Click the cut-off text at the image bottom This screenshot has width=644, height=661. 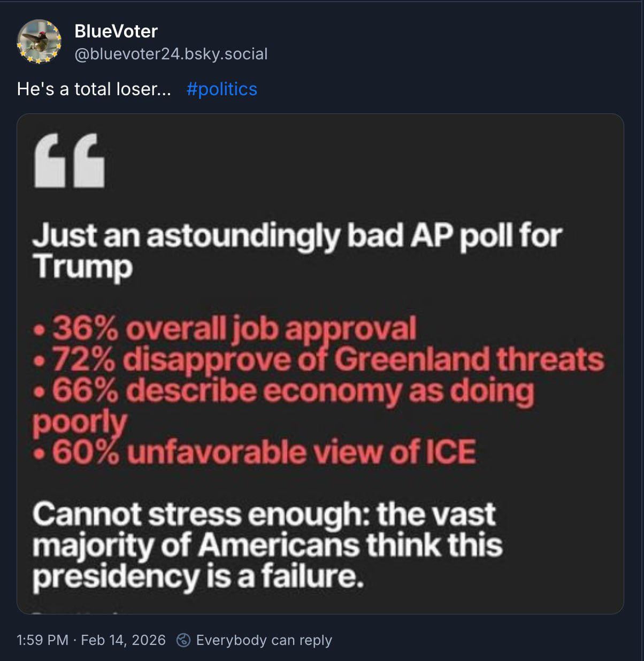[x=75, y=610]
